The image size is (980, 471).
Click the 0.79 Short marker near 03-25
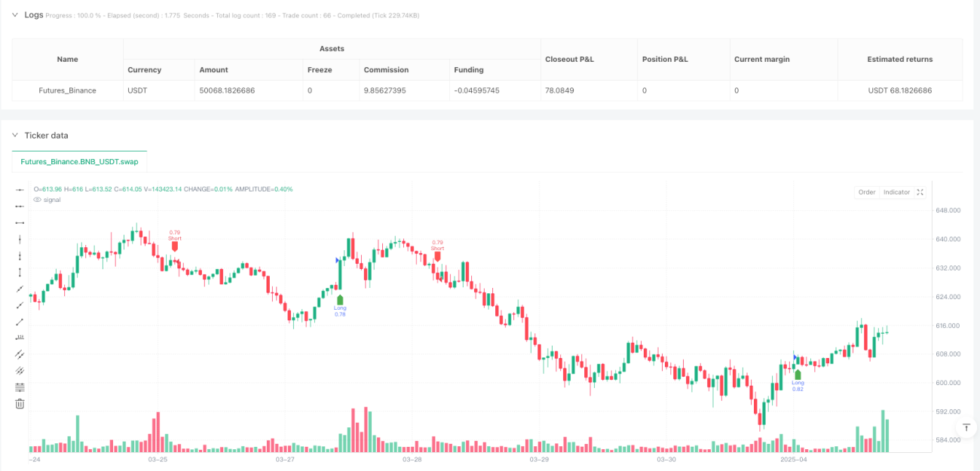pos(175,240)
